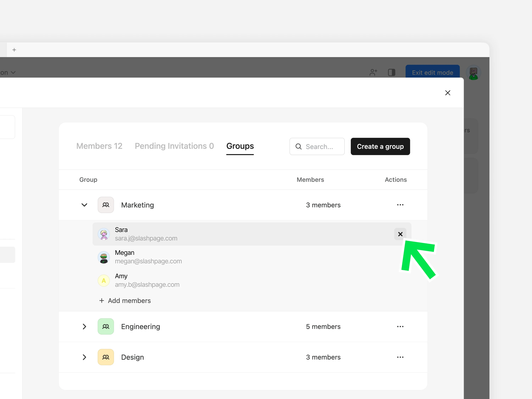This screenshot has width=532, height=399.
Task: Open the Pending Invitations tab
Action: [174, 146]
